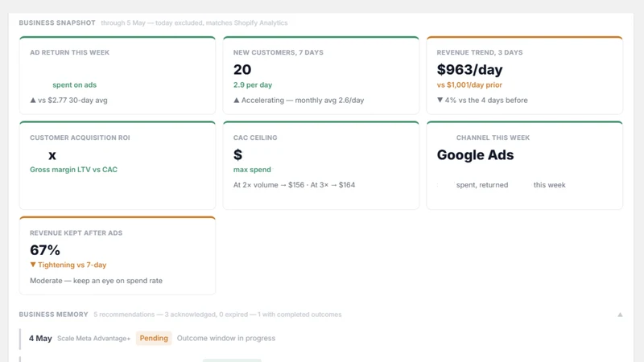Click the '67%' revenue kept value

(x=45, y=250)
